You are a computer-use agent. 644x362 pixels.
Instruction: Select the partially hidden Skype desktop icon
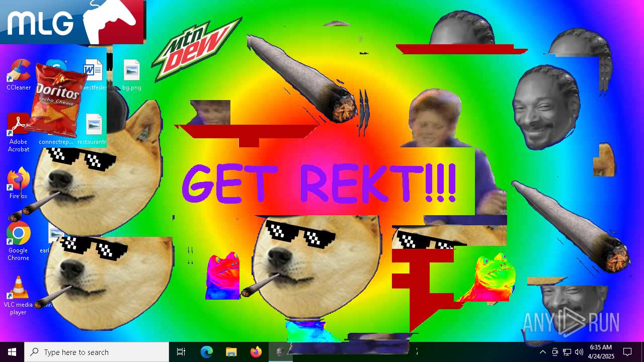click(x=57, y=64)
